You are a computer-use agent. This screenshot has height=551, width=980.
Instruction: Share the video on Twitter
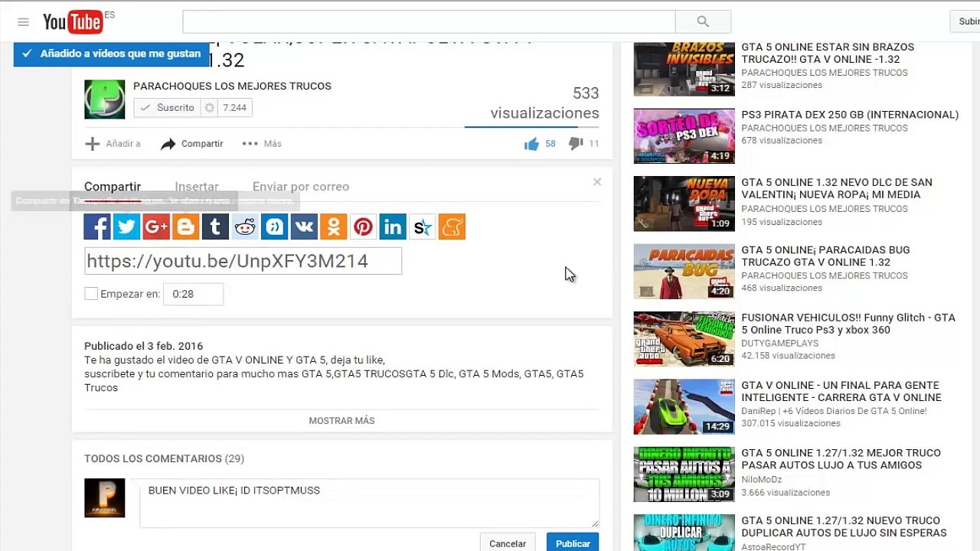[126, 227]
